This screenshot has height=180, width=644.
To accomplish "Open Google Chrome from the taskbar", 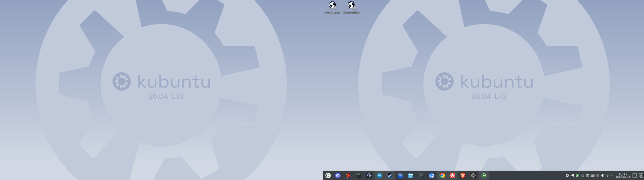I will pyautogui.click(x=442, y=175).
